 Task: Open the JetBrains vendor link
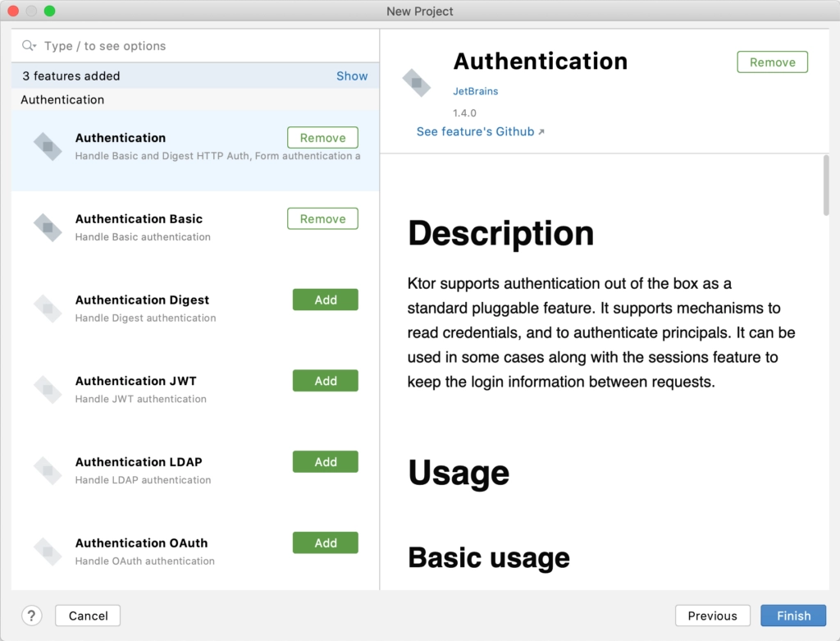(475, 91)
